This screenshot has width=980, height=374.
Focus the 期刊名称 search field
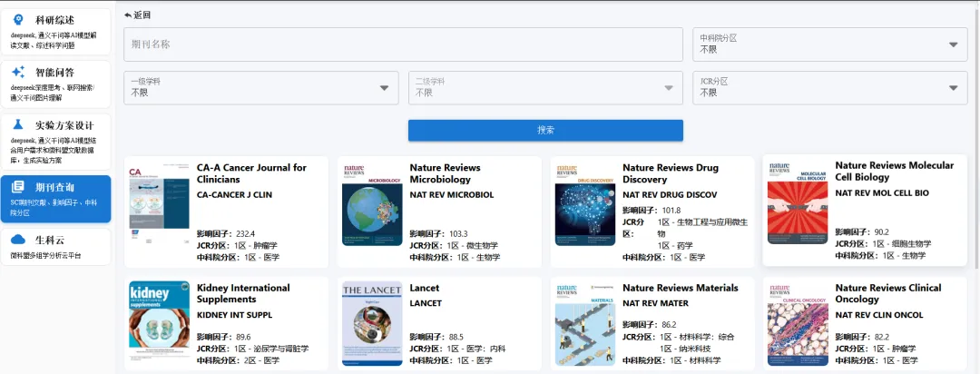click(x=403, y=44)
